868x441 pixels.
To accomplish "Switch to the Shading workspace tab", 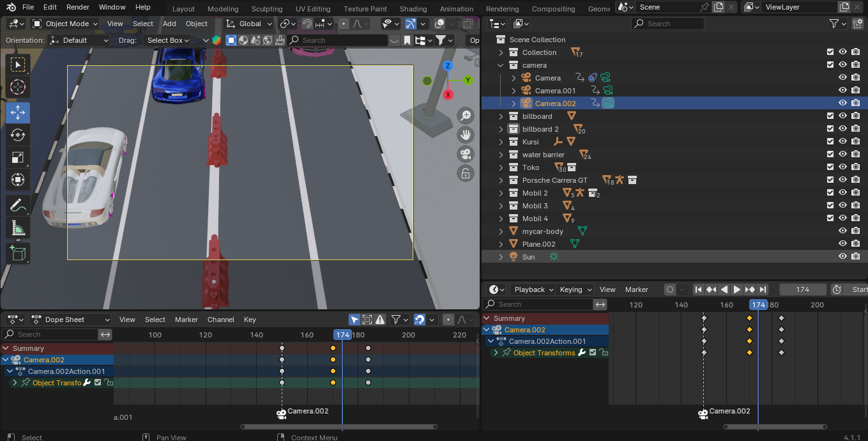I will click(x=413, y=9).
